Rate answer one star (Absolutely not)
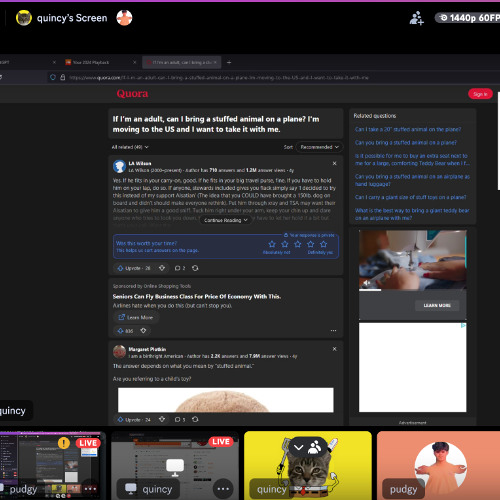Image resolution: width=500 pixels, height=500 pixels. 272,244
